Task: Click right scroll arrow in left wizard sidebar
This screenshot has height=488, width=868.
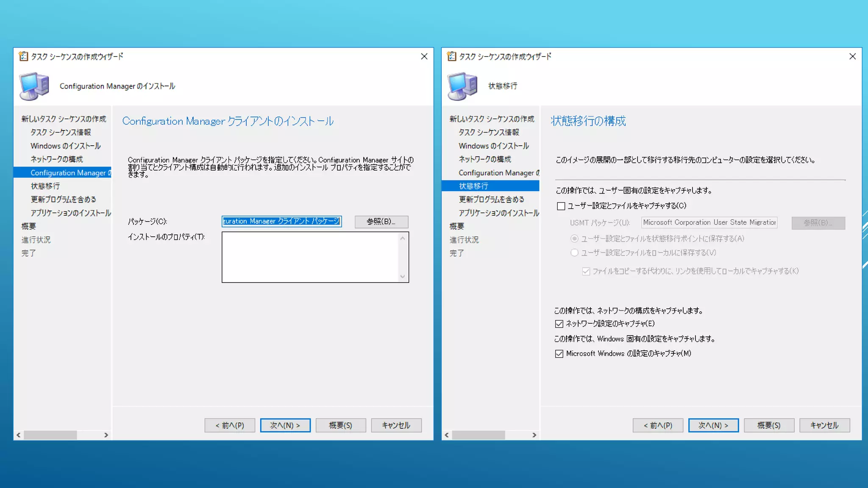Action: click(x=106, y=435)
